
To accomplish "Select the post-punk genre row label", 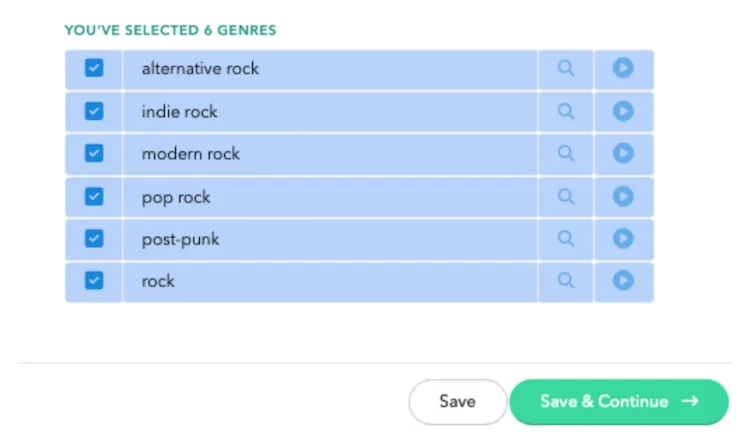I will (x=180, y=240).
